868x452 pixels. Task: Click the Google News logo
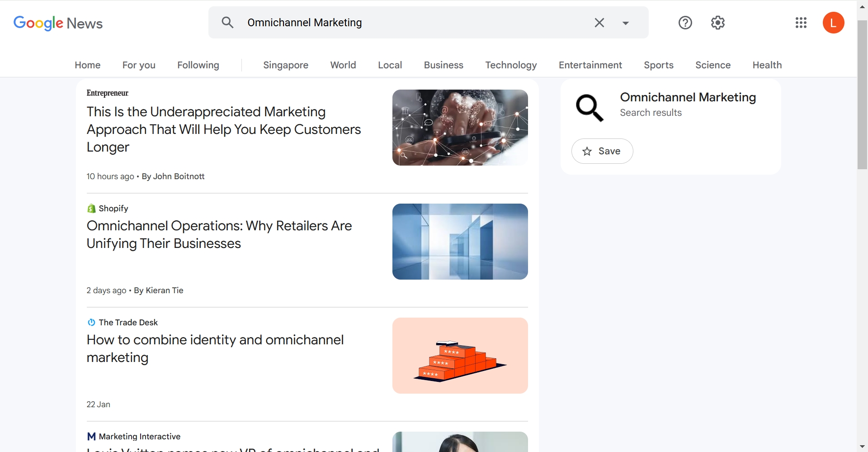pyautogui.click(x=58, y=23)
